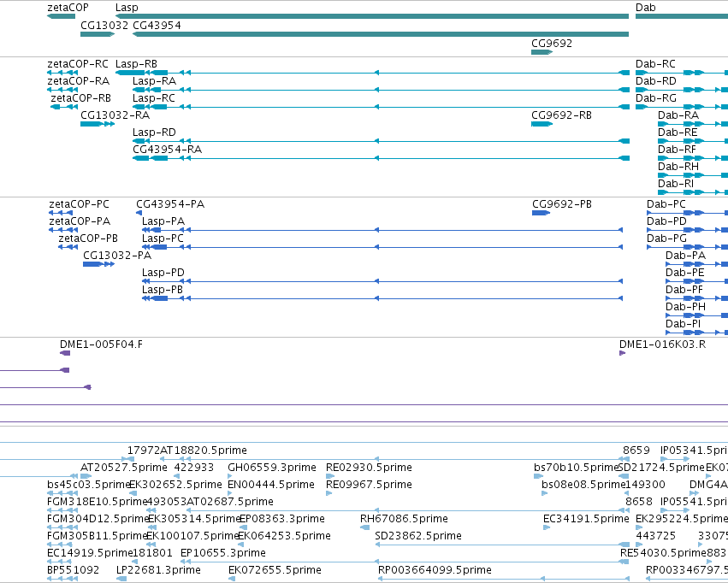This screenshot has width=728, height=583.
Task: Open EST SD23862.5prime
Action: 417,536
